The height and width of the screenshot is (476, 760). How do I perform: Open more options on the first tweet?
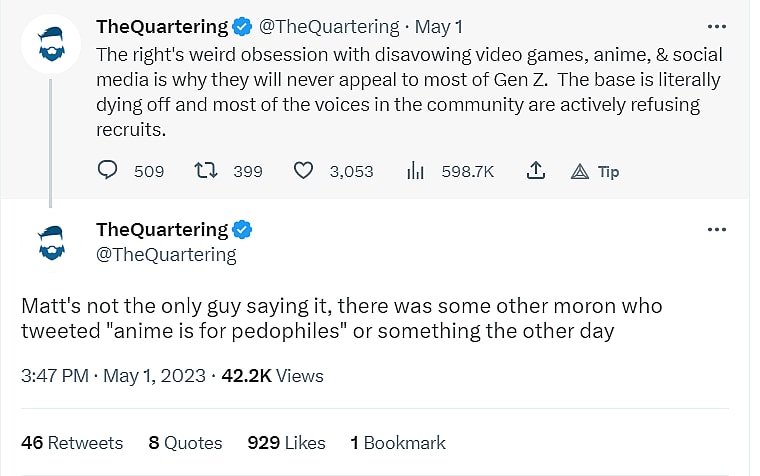[x=716, y=26]
